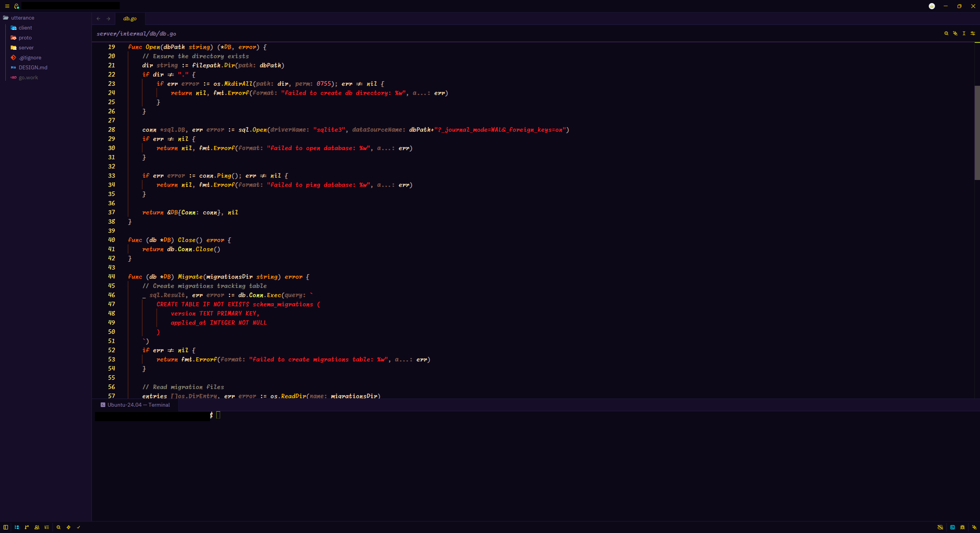980x533 pixels.
Task: Focus the terminal prompt cursor
Action: 218,415
